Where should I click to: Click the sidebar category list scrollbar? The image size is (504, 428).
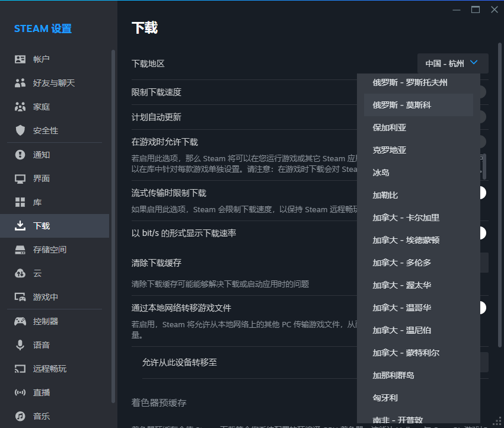click(x=113, y=226)
